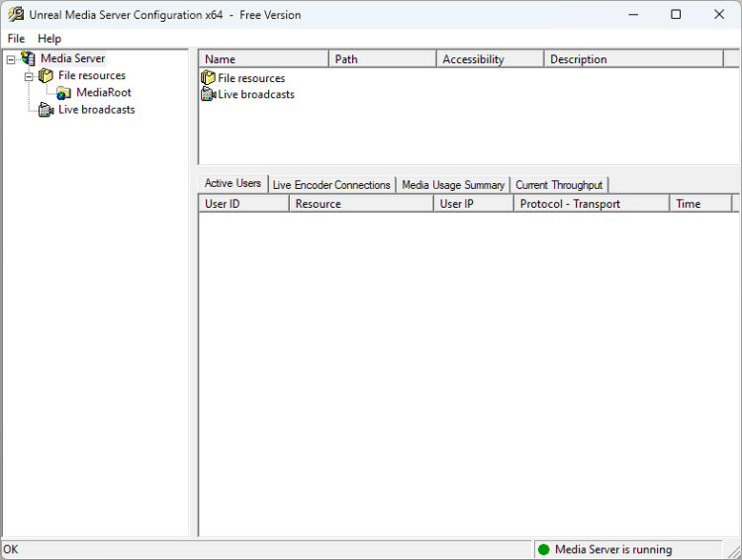Click the window resize grip corner
The width and height of the screenshot is (742, 560).
click(734, 551)
